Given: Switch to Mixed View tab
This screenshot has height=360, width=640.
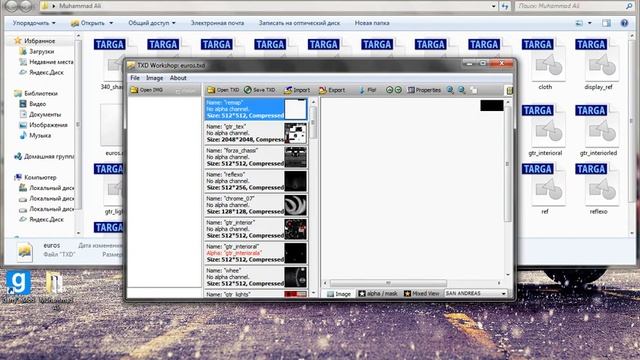Looking at the screenshot, I should coord(422,293).
